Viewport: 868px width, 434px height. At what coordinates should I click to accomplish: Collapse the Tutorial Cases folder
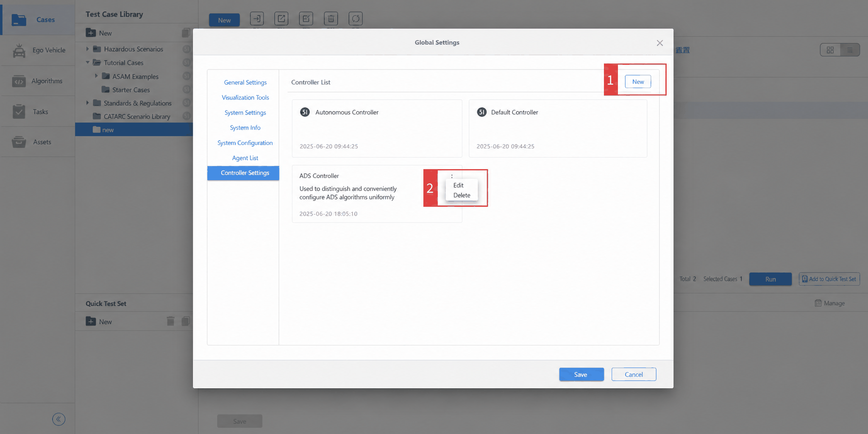[x=88, y=62]
